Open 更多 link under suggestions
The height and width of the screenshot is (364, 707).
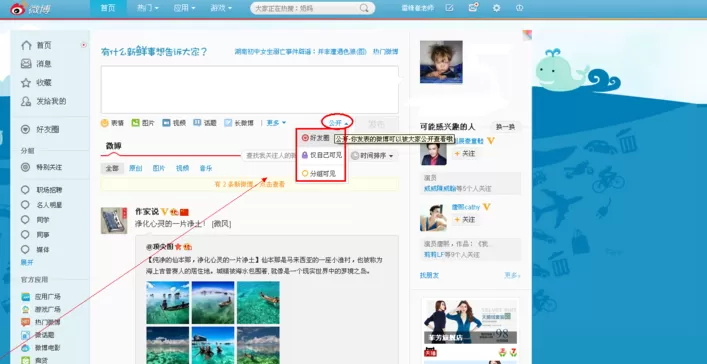pyautogui.click(x=512, y=275)
